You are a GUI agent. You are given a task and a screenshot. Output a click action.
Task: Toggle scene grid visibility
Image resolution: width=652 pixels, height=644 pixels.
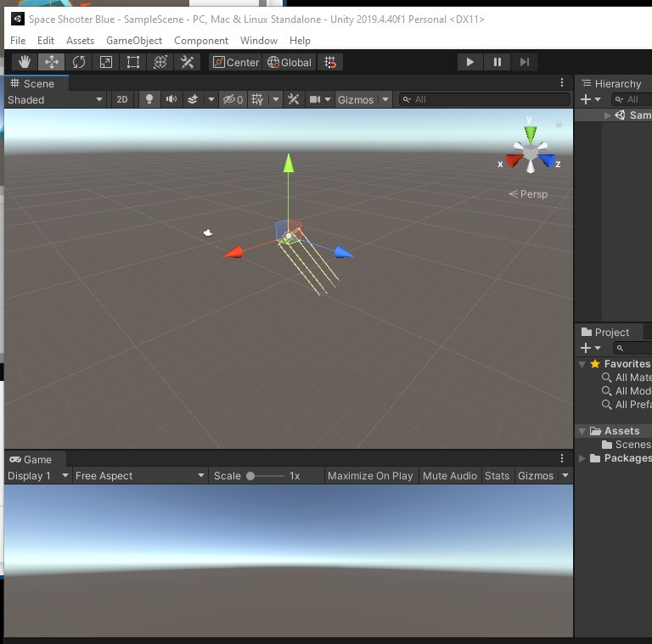coord(257,100)
